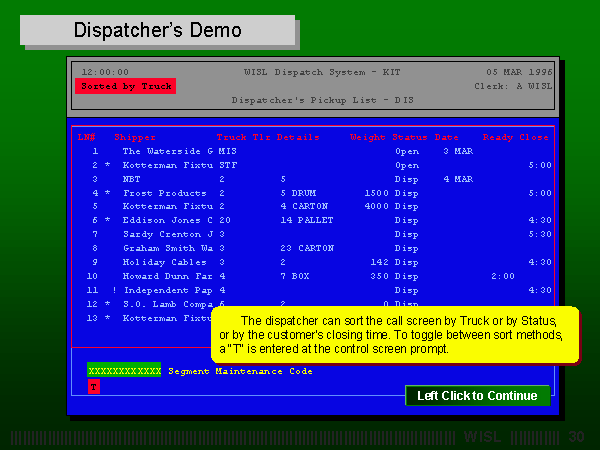
Task: Click the Clerk: A WISL text
Action: (x=514, y=86)
